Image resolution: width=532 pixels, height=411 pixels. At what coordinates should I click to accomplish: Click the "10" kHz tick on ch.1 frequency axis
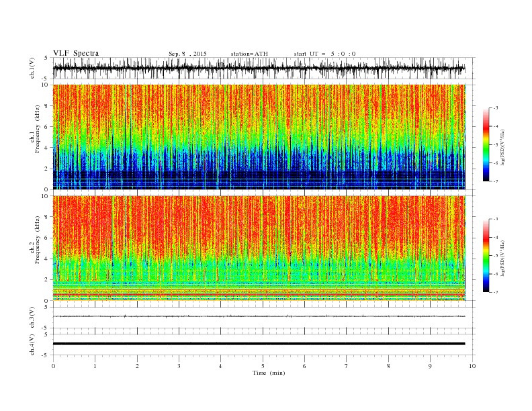[x=44, y=85]
